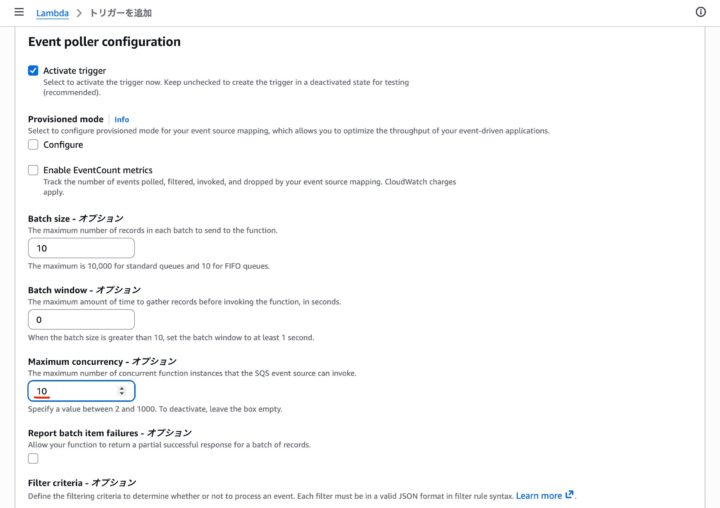Tick the Report batch item failures checkbox
This screenshot has height=508, width=720.
pyautogui.click(x=33, y=458)
